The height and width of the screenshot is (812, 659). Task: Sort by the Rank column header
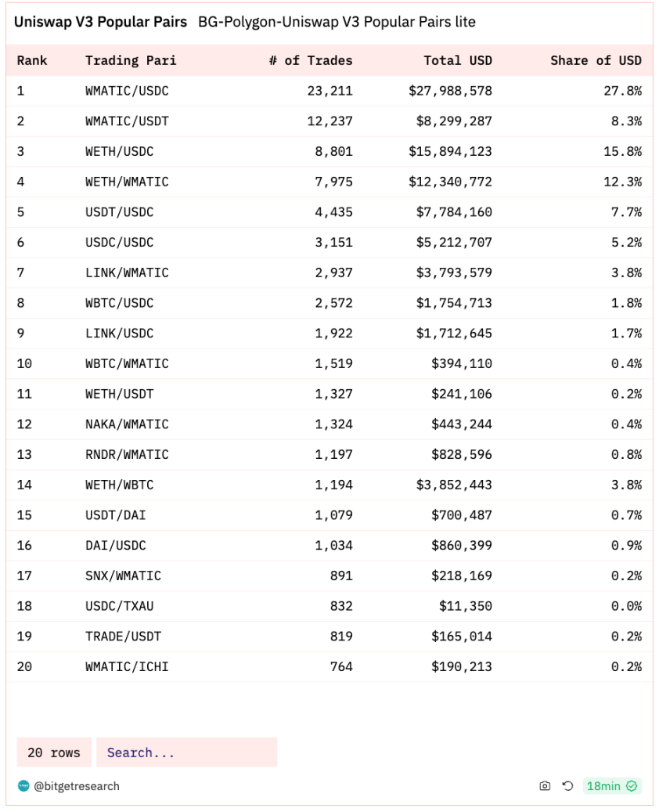tap(32, 60)
